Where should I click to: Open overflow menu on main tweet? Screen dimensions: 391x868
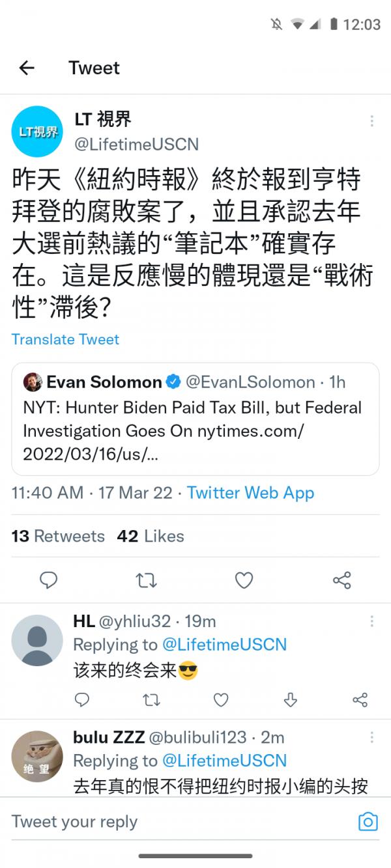point(371,121)
